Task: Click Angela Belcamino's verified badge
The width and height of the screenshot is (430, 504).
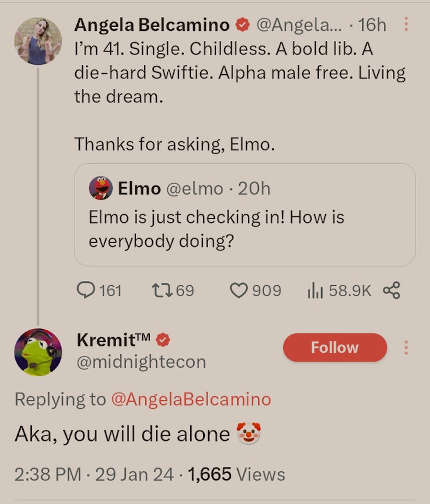Action: [243, 25]
